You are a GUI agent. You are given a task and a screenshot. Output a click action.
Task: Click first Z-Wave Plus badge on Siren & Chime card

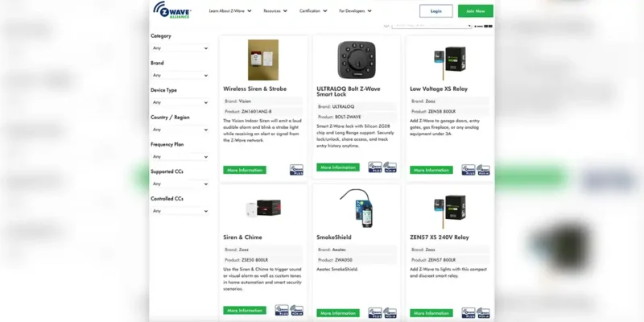click(x=282, y=310)
